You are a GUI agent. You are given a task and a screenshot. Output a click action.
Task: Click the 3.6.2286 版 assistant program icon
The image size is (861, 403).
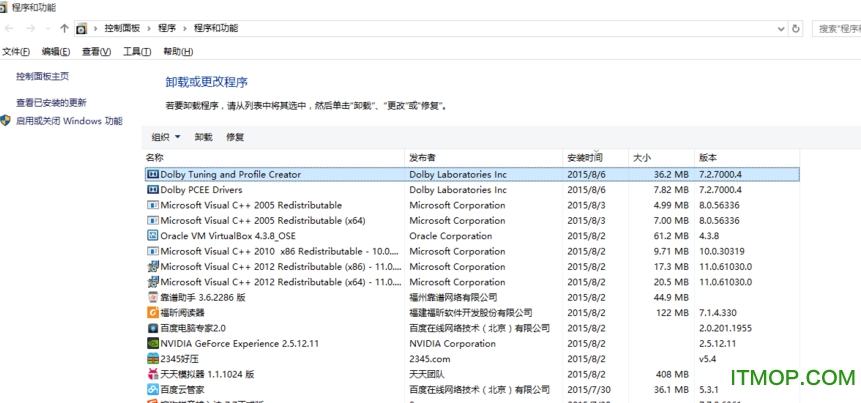153,298
